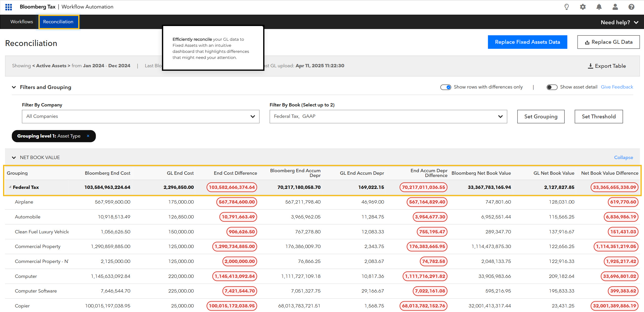Open the user profile icon
644x312 pixels.
[615, 7]
